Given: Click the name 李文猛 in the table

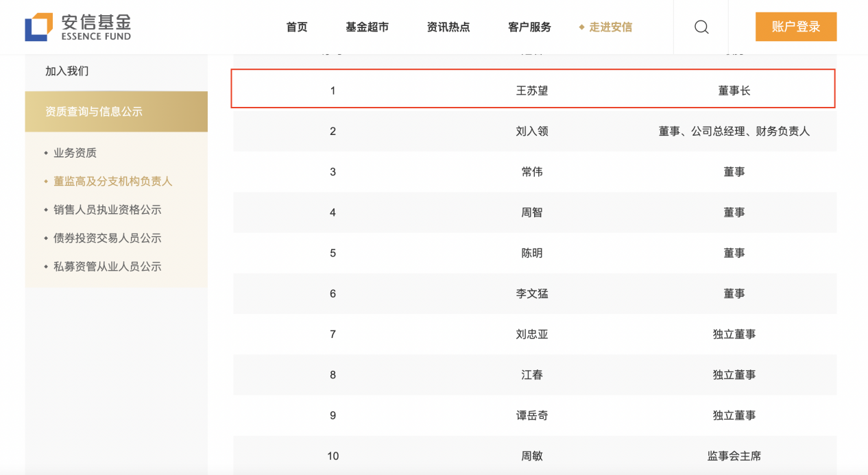Looking at the screenshot, I should [x=532, y=293].
